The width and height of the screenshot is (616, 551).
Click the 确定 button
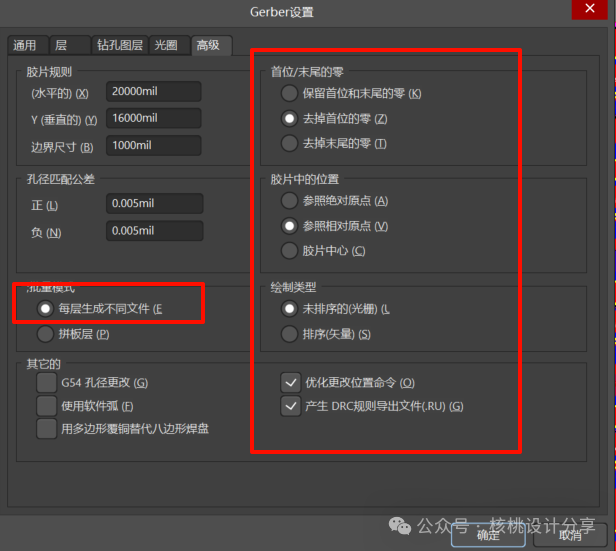pyautogui.click(x=488, y=535)
